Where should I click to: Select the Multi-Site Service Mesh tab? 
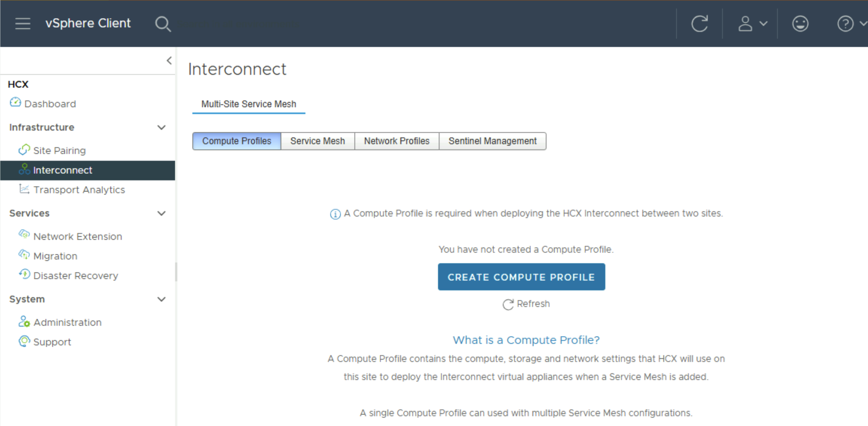pyautogui.click(x=249, y=104)
